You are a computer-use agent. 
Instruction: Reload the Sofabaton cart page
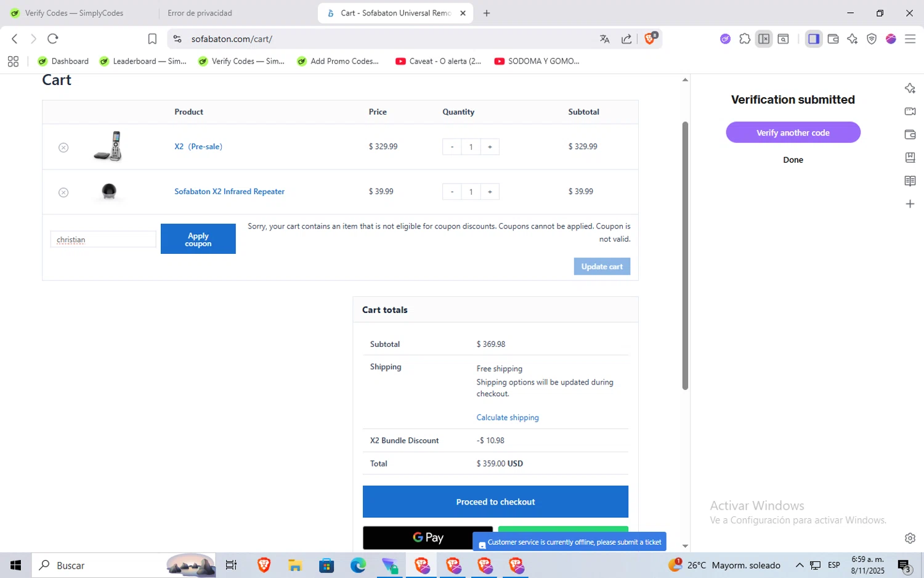[x=53, y=39]
